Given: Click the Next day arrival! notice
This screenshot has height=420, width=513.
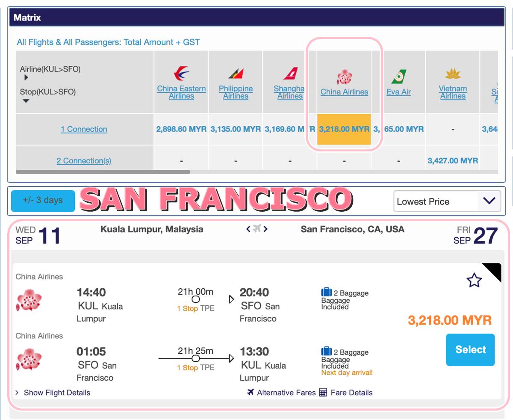Looking at the screenshot, I should coord(347,373).
